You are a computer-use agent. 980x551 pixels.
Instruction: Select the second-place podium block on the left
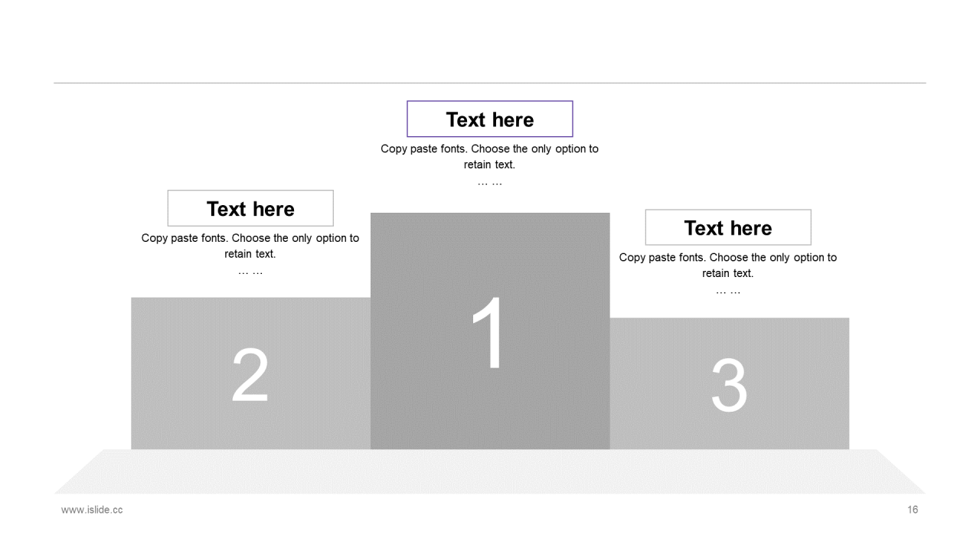pyautogui.click(x=250, y=373)
